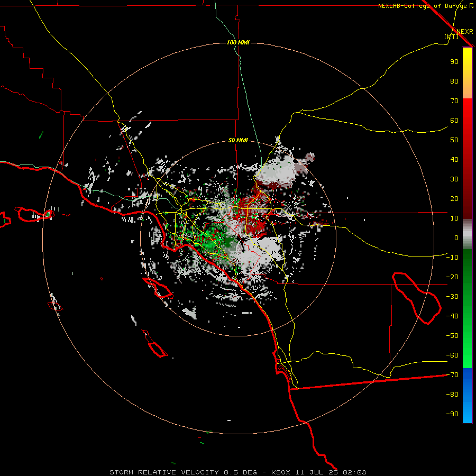Click the 20 value on the velocity scale
The width and height of the screenshot is (476, 476).
click(x=454, y=198)
